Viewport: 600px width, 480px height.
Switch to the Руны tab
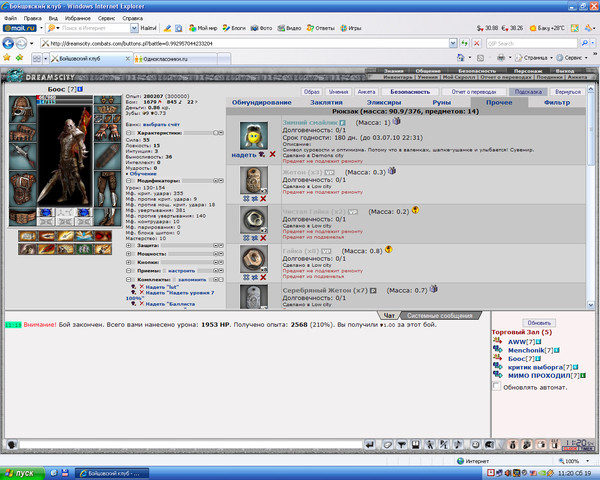pos(442,103)
